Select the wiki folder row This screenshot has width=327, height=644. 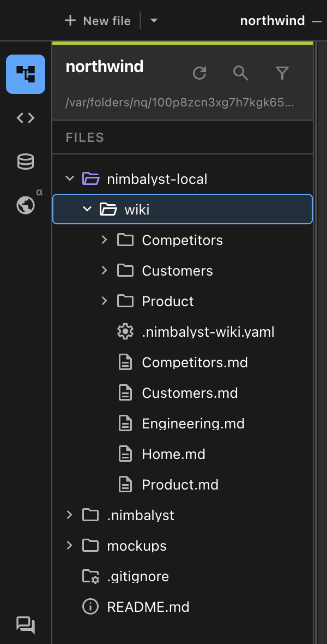pyautogui.click(x=183, y=209)
